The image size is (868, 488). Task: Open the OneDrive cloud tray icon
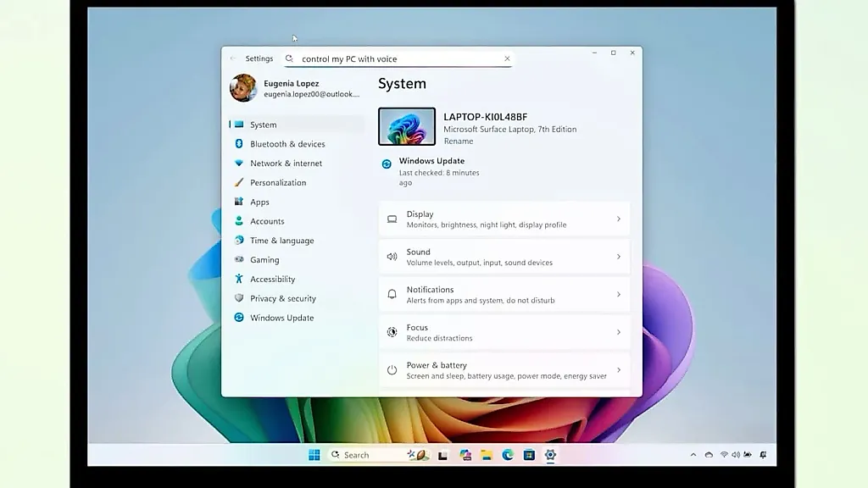pos(709,455)
